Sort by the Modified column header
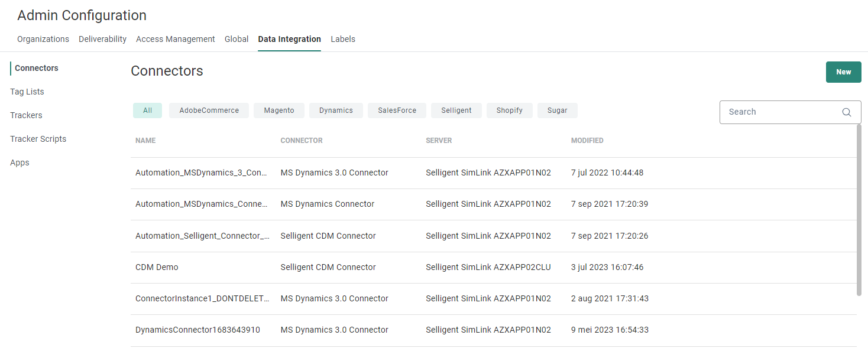The height and width of the screenshot is (348, 868). (587, 141)
